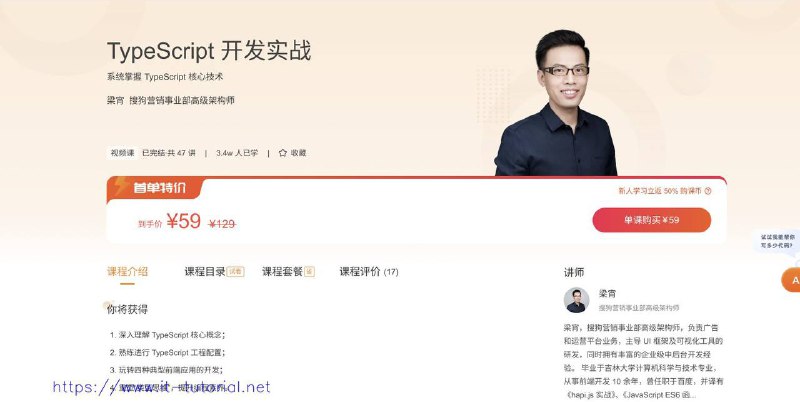The image size is (800, 402).
Task: Click the 单课购买 ¥59 purchase button
Action: click(652, 220)
